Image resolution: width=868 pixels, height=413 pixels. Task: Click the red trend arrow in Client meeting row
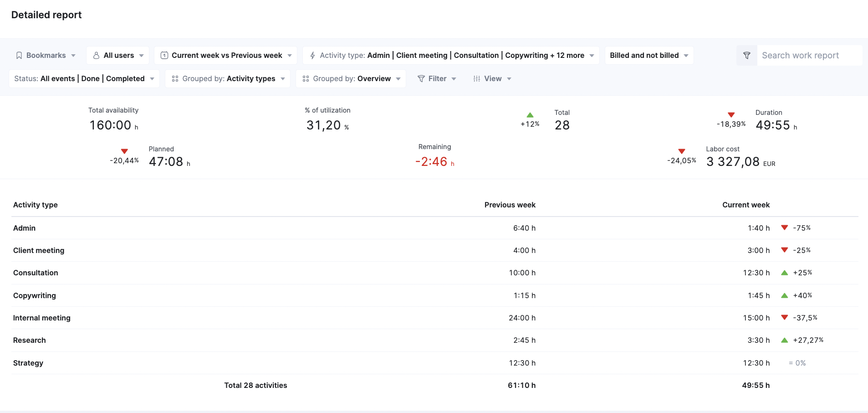pyautogui.click(x=785, y=250)
